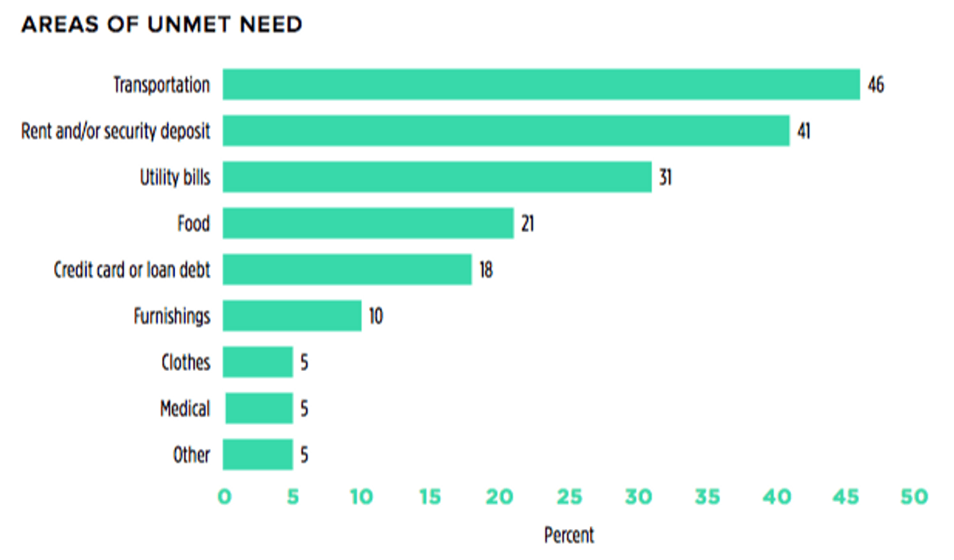This screenshot has height=560, width=954.
Task: Click the chart title Areas of Unmet Need
Action: [x=161, y=25]
